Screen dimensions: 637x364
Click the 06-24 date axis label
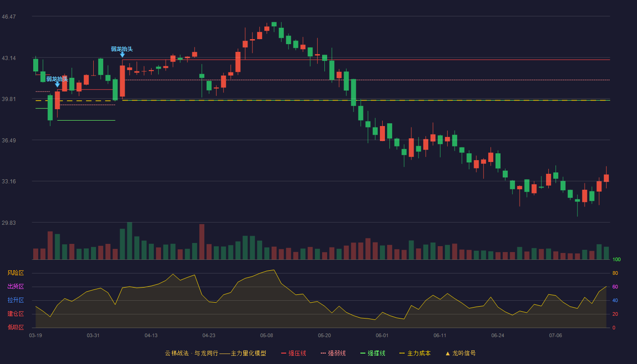coord(498,335)
